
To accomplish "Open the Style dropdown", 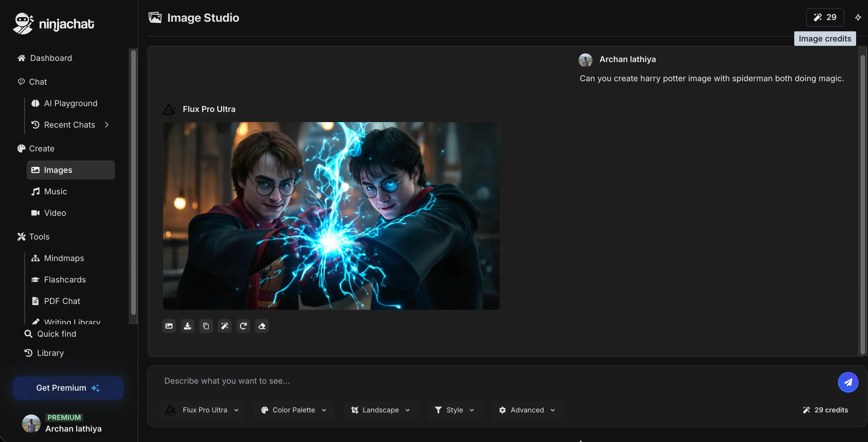I will [455, 410].
